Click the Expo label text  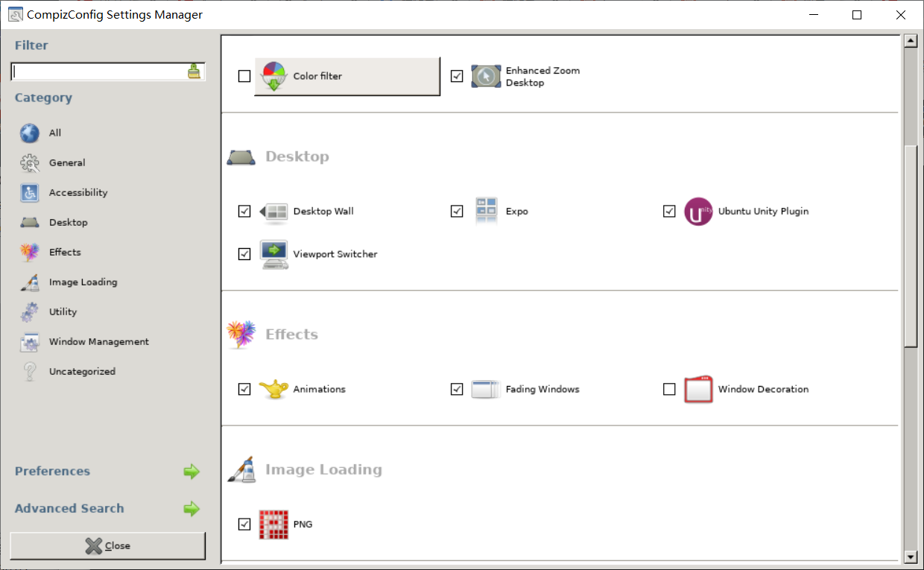[517, 212]
